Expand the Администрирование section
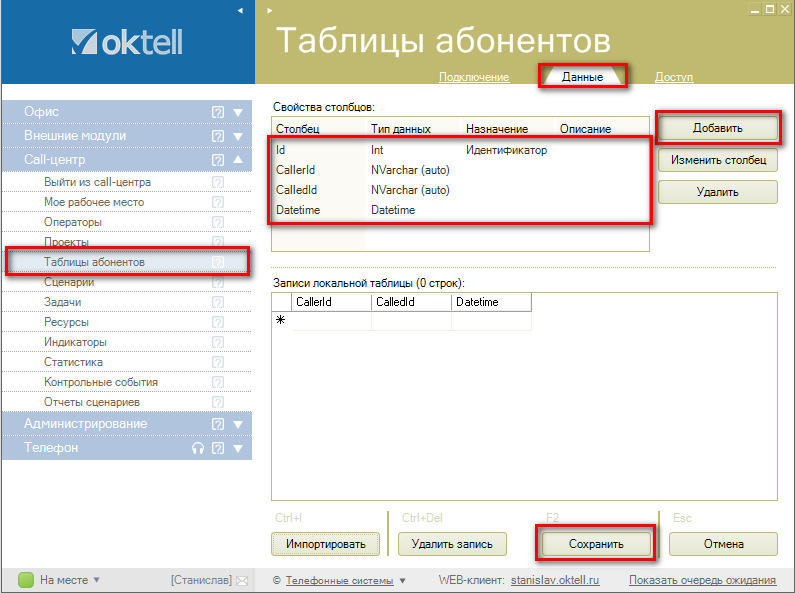 (238, 424)
